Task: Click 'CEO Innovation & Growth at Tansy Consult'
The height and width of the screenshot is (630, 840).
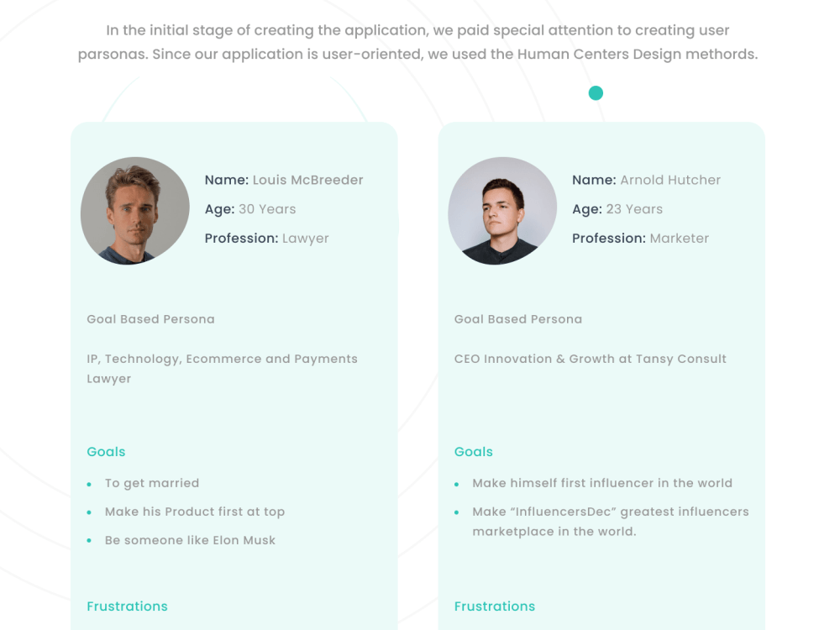Action: 591,359
